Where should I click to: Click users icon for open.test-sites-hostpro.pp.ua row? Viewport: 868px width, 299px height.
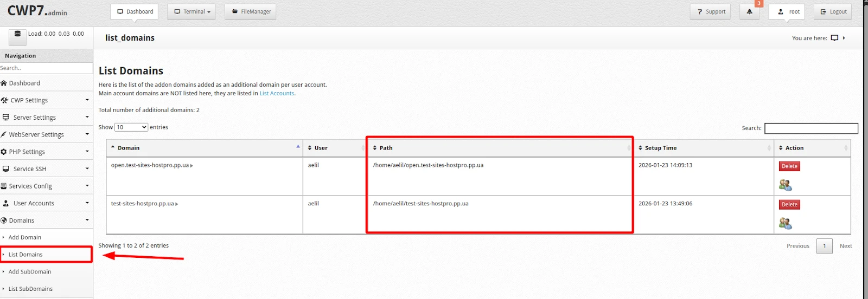point(785,185)
